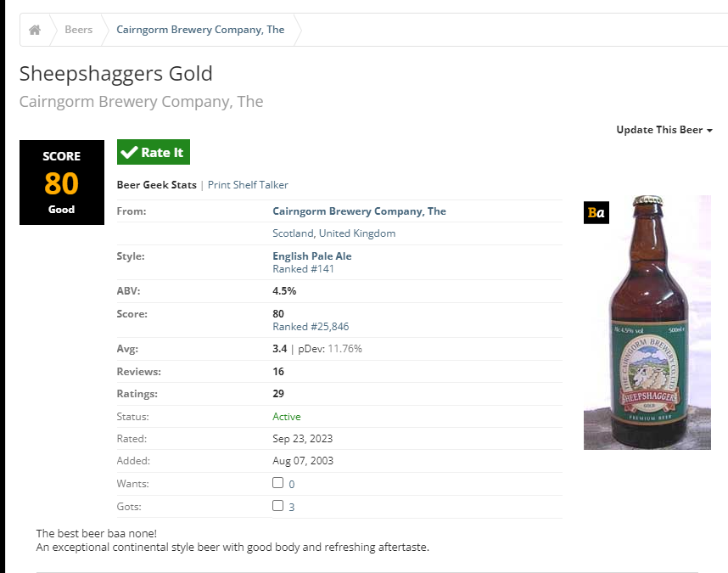728x573 pixels.
Task: Click the pDev value 11.76%
Action: pyautogui.click(x=345, y=349)
